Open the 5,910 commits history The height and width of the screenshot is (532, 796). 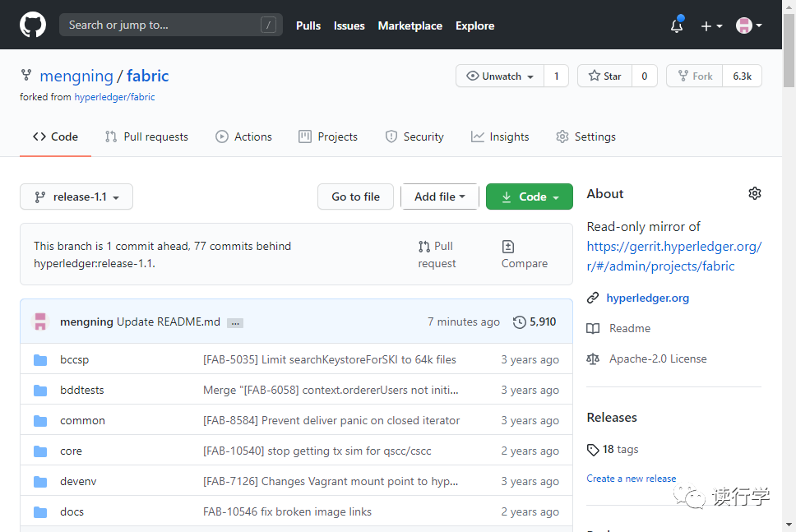click(535, 322)
